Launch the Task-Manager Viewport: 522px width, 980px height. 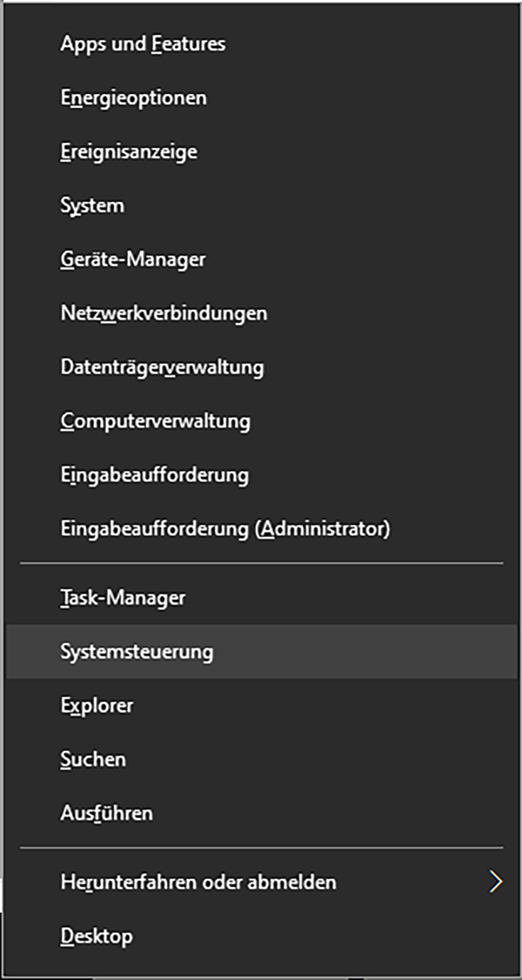pos(123,598)
